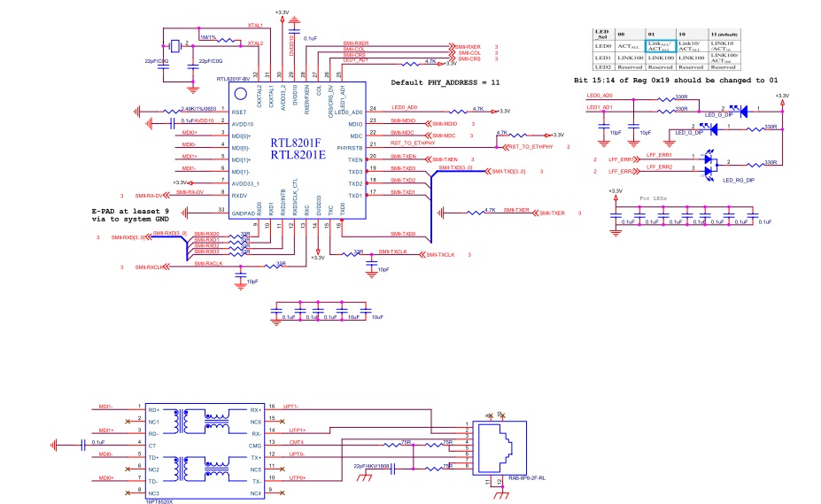Click the bi-color LED_RG_DIP diode symbol
The height and width of the screenshot is (504, 821).
pyautogui.click(x=709, y=165)
